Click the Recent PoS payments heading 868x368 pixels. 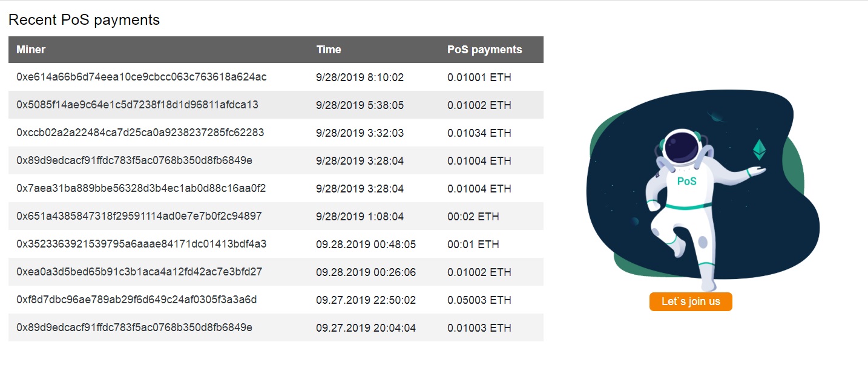click(84, 20)
